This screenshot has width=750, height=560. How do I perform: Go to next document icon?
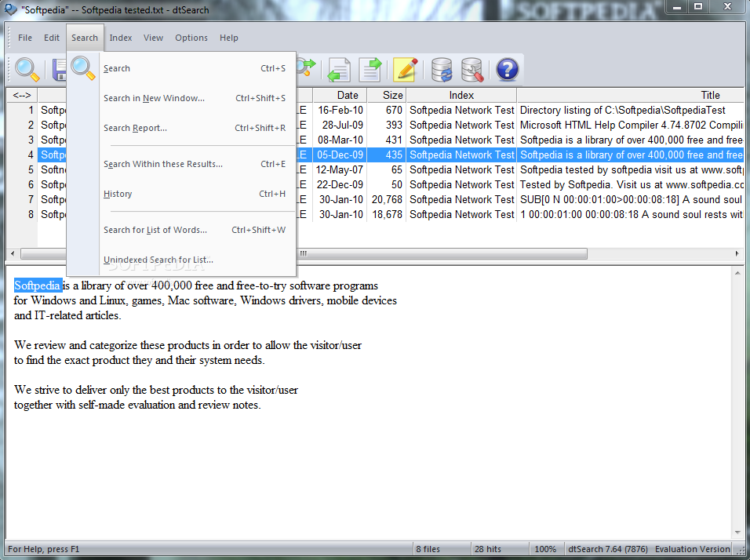[x=370, y=70]
